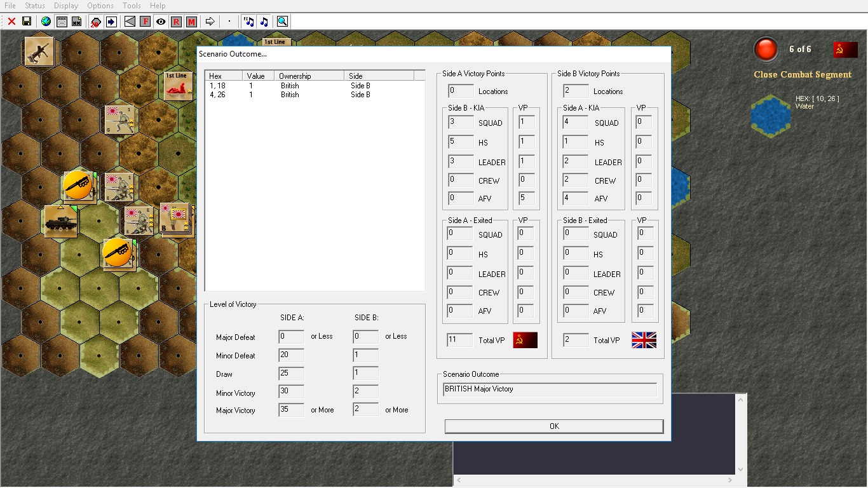This screenshot has width=868, height=488.
Task: Click the Side A Minor Defeat value field
Action: 291,355
